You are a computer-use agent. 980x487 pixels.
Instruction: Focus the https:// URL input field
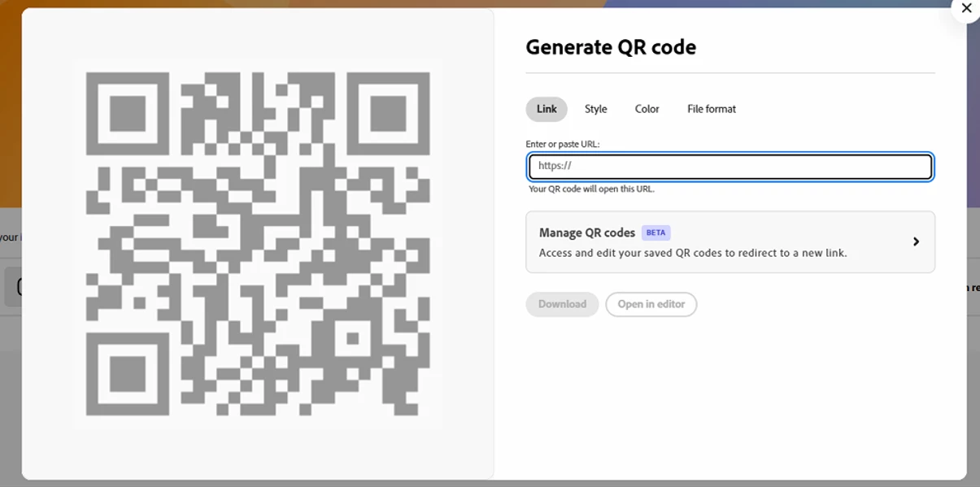(730, 167)
